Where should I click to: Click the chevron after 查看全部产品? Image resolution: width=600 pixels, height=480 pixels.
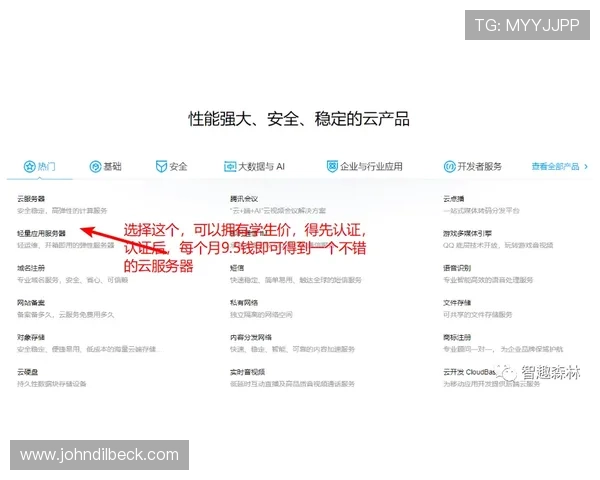(x=586, y=167)
